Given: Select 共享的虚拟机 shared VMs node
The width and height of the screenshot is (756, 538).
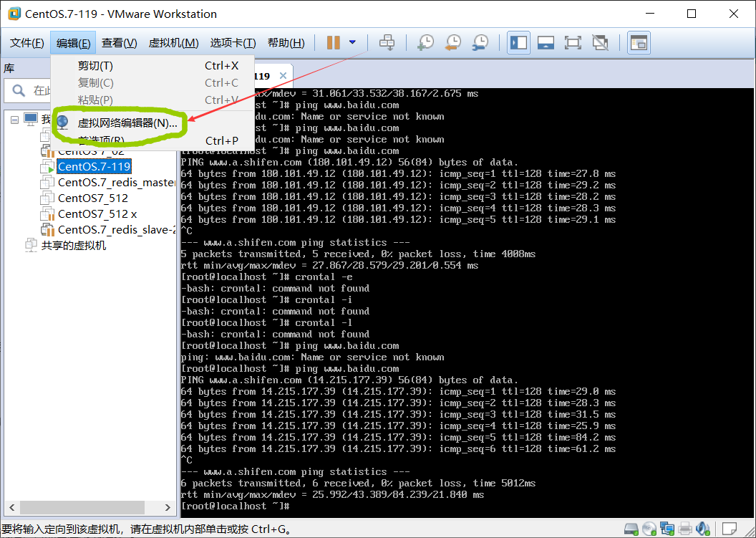Looking at the screenshot, I should click(73, 246).
